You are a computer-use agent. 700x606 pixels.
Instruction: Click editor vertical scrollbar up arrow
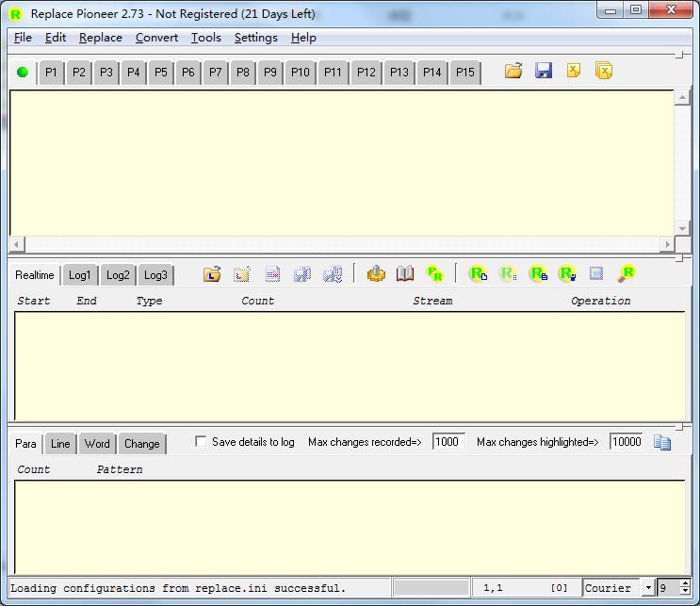682,97
